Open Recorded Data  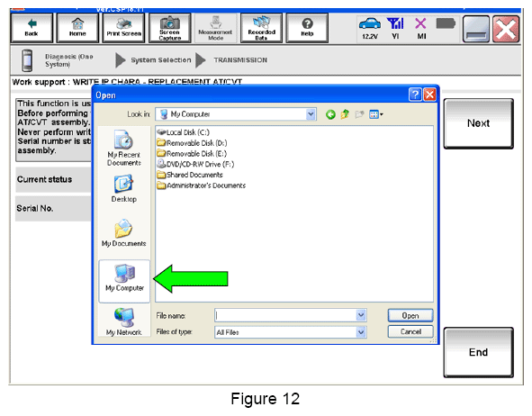pos(261,28)
